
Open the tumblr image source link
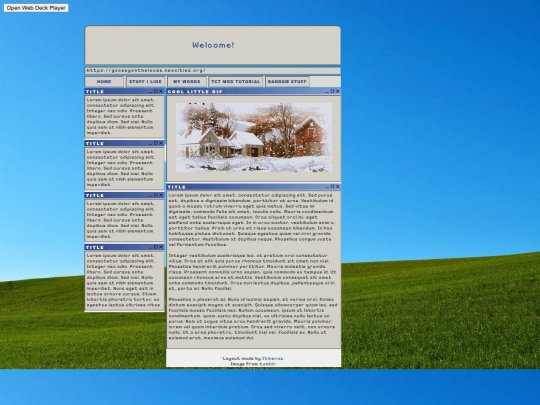[x=268, y=364]
